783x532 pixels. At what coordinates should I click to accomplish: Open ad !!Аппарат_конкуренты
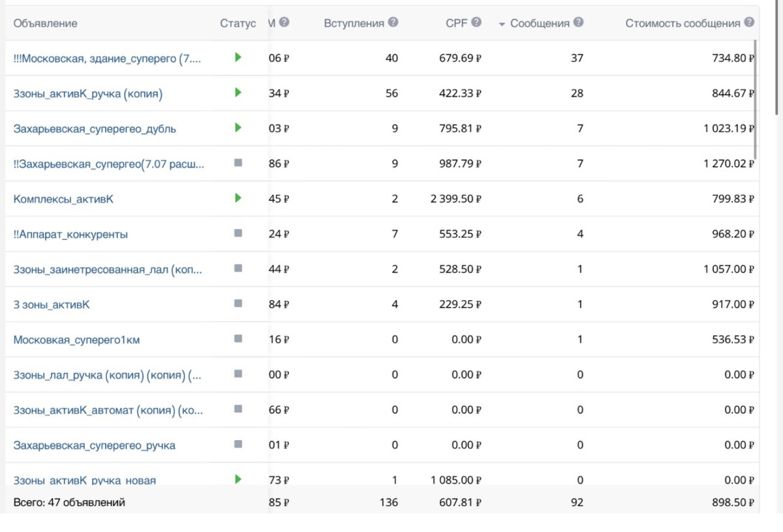(70, 235)
